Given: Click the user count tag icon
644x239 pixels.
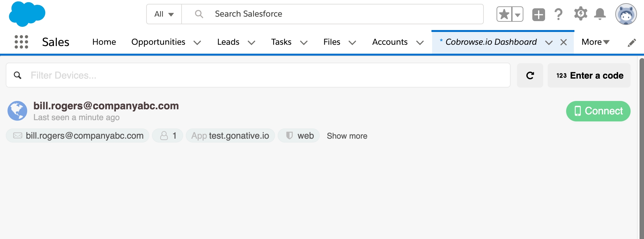Looking at the screenshot, I should tap(164, 135).
